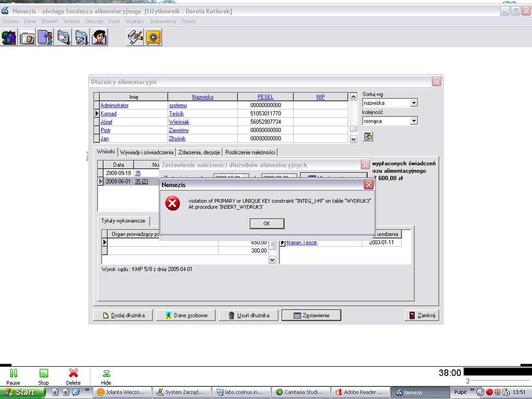
Task: Open the Dane menu
Action: coord(30,21)
